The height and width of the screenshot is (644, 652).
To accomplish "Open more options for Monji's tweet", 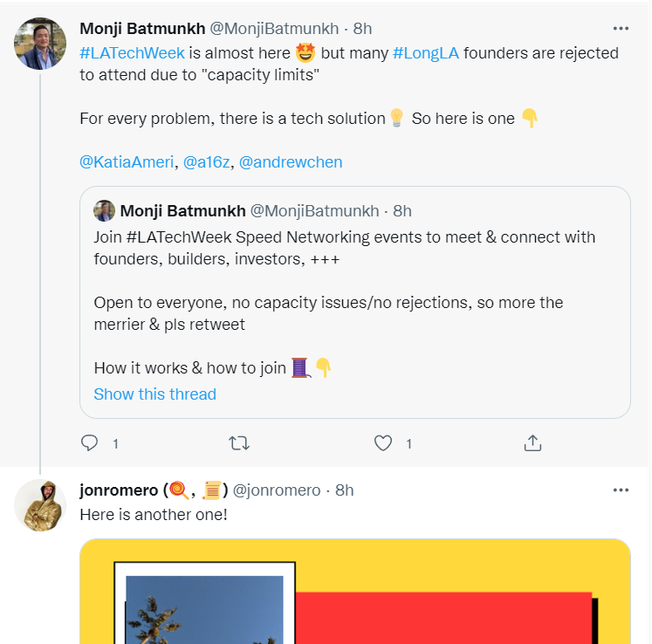I will (621, 27).
